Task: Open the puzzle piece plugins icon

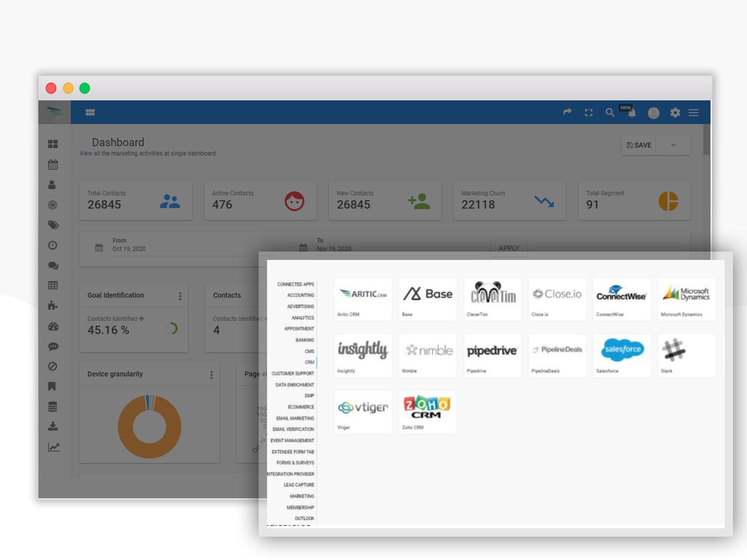Action: click(x=53, y=306)
